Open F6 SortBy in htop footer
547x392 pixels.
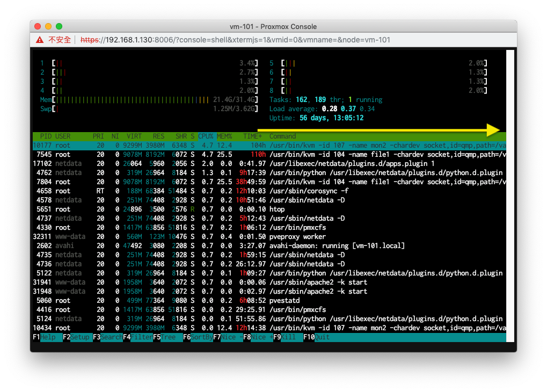pos(198,337)
